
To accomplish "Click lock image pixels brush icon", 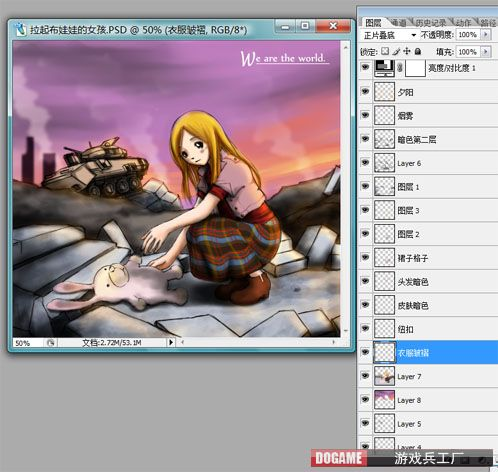I will [396, 51].
